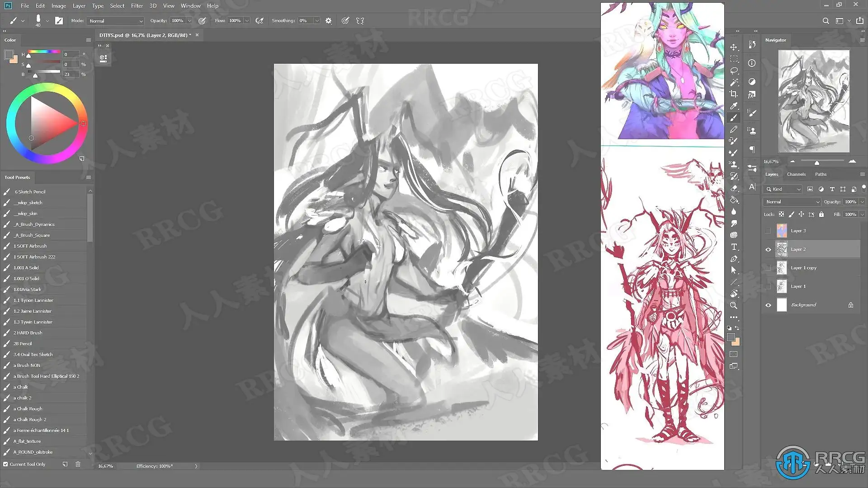Select the Horizontal Type tool
The width and height of the screenshot is (868, 488).
[734, 247]
